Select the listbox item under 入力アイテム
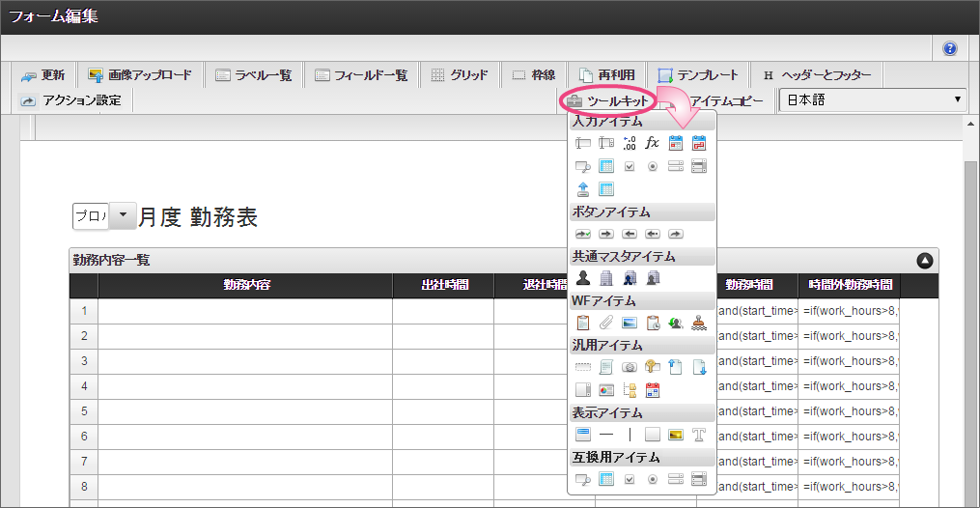980x508 pixels. pyautogui.click(x=699, y=166)
